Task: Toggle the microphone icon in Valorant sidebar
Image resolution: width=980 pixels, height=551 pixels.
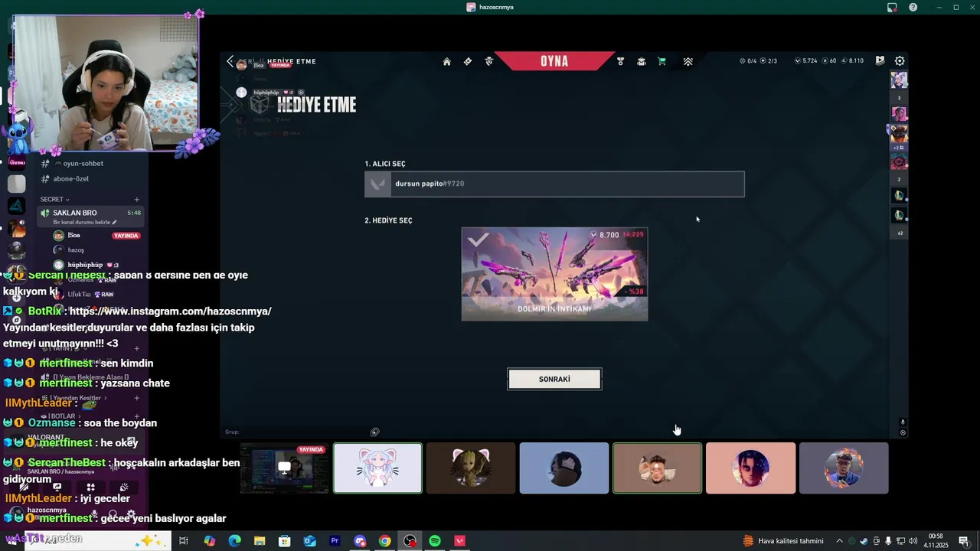Action: pos(903,422)
